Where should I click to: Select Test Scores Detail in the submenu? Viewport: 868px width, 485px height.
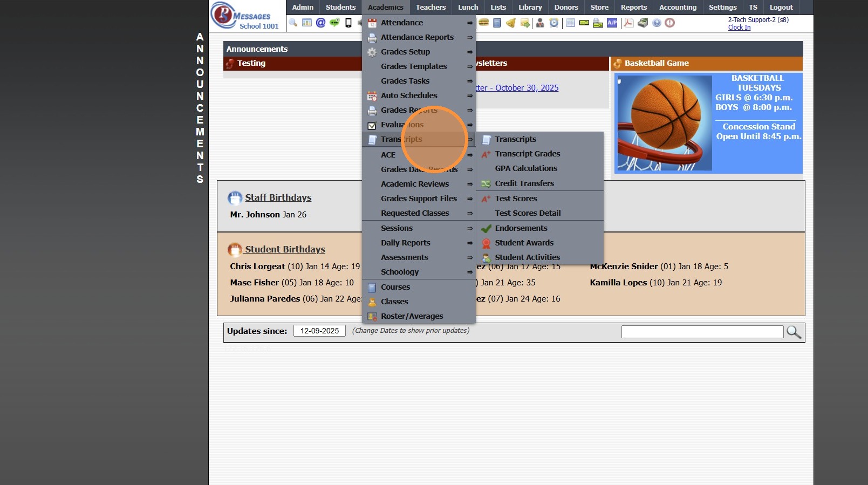[539, 213]
